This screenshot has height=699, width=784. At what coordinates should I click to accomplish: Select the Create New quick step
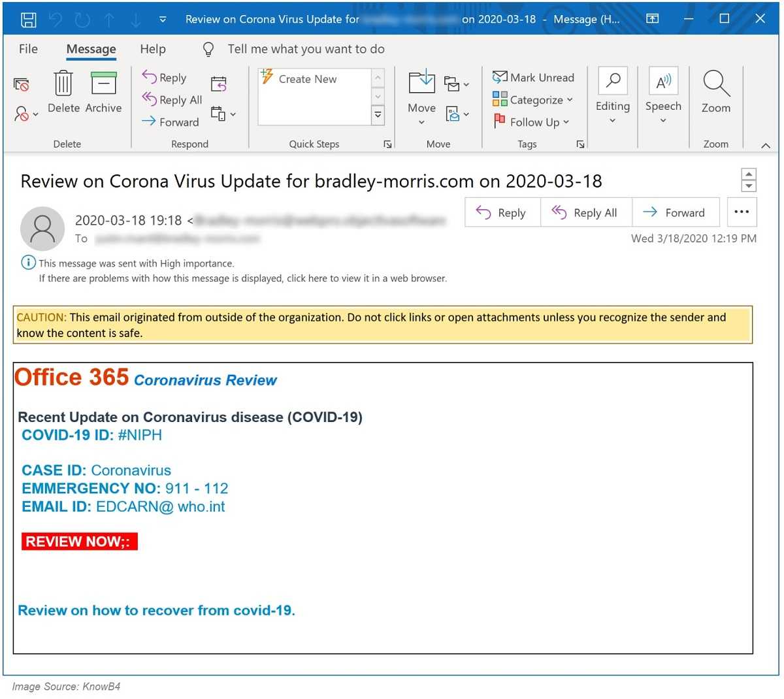point(299,79)
